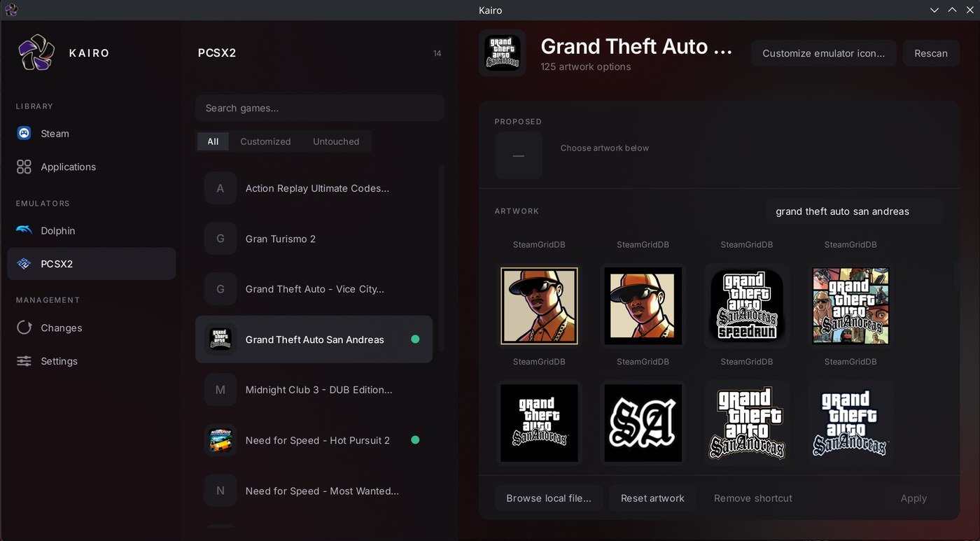Click the Apply button
This screenshot has height=541, width=980.
pyautogui.click(x=913, y=498)
